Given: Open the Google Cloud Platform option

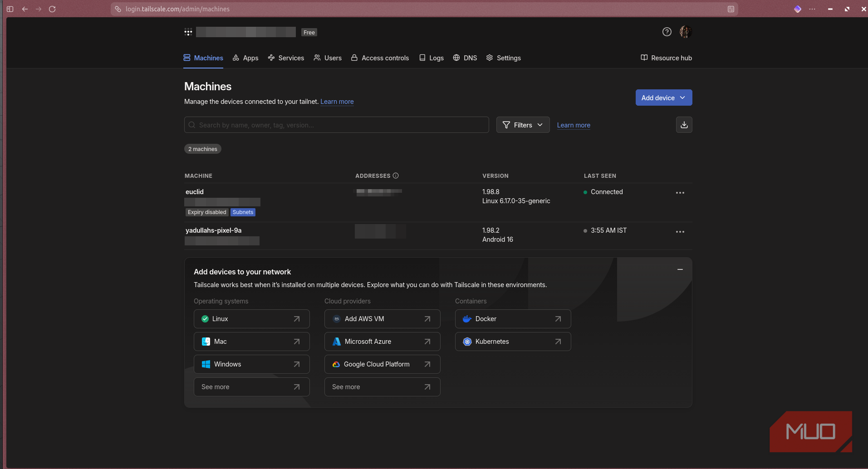Looking at the screenshot, I should pos(382,364).
